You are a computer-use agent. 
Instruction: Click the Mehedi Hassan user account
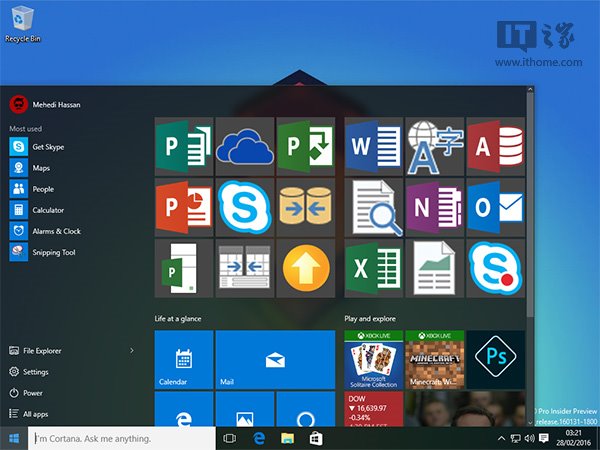[45, 104]
